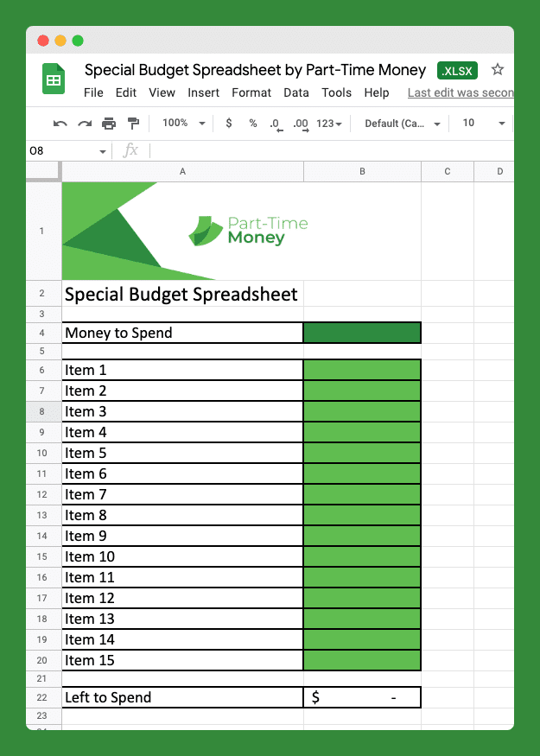Select the 'Item 3' cell
The height and width of the screenshot is (756, 540).
point(182,411)
